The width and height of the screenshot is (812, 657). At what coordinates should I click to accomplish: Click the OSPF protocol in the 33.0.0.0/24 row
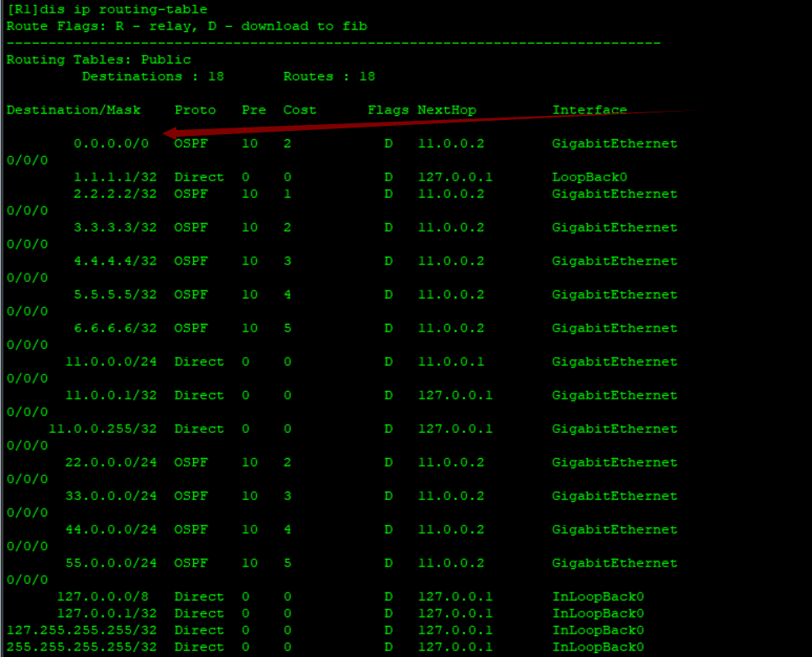191,496
